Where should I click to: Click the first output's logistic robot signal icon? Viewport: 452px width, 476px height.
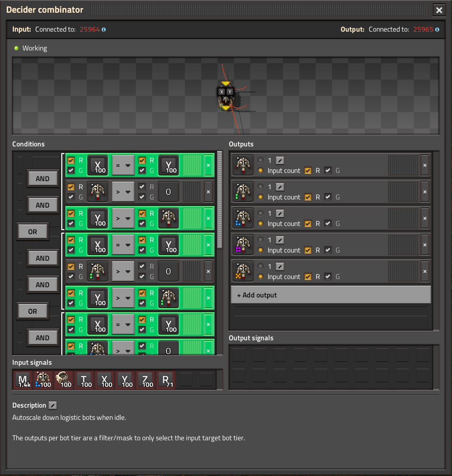(243, 165)
